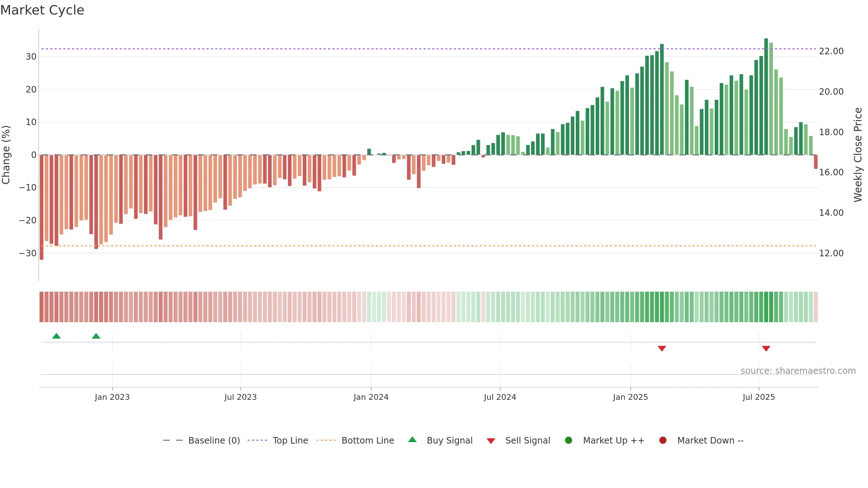Click the Jan 2024 axis label

[x=371, y=397]
